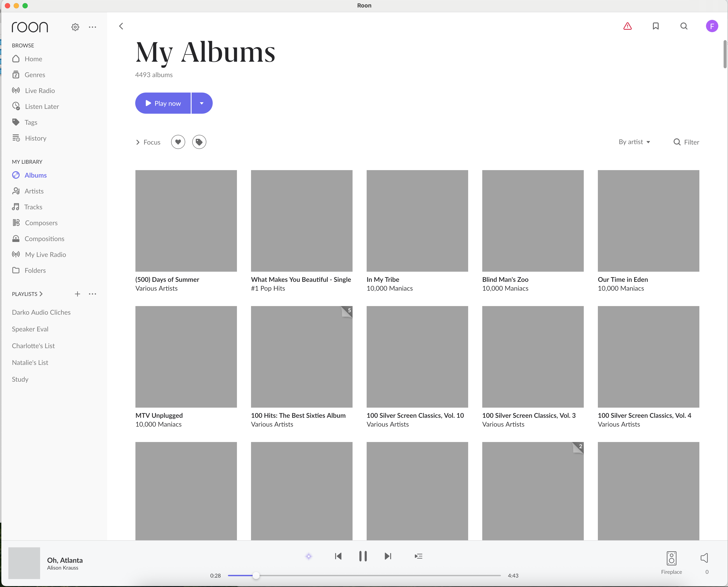Click the Play now button
Screen dimensions: 728x587
click(163, 103)
